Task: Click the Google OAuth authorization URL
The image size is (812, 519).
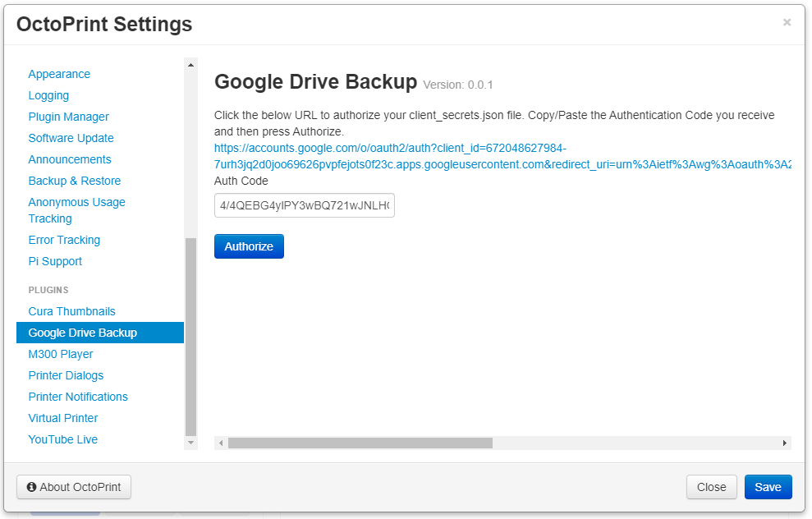Action: tap(502, 156)
